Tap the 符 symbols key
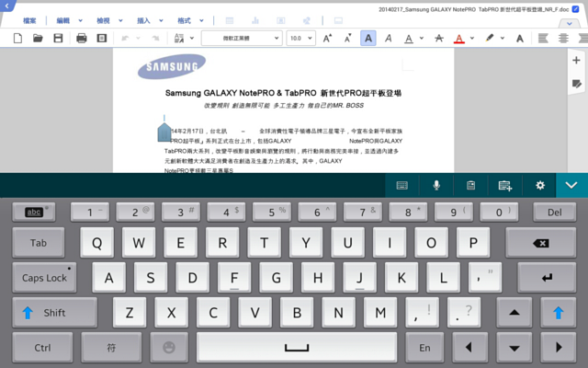This screenshot has width=588, height=368. pos(111,348)
